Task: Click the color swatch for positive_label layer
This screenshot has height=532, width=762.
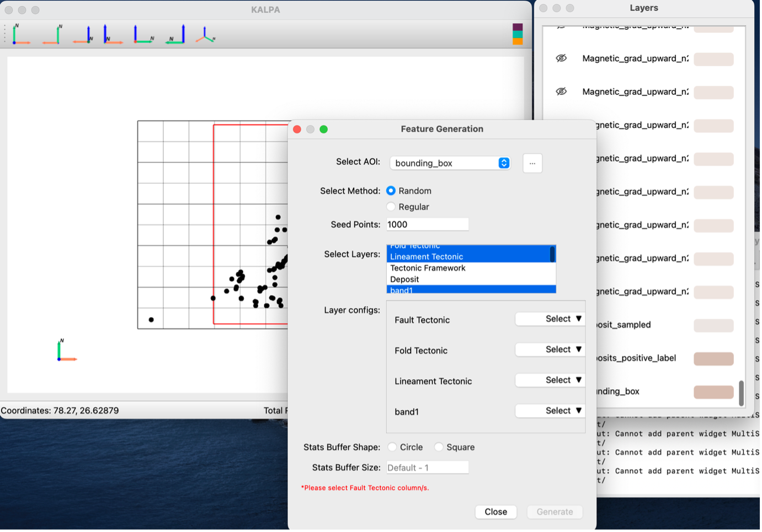Action: 713,358
